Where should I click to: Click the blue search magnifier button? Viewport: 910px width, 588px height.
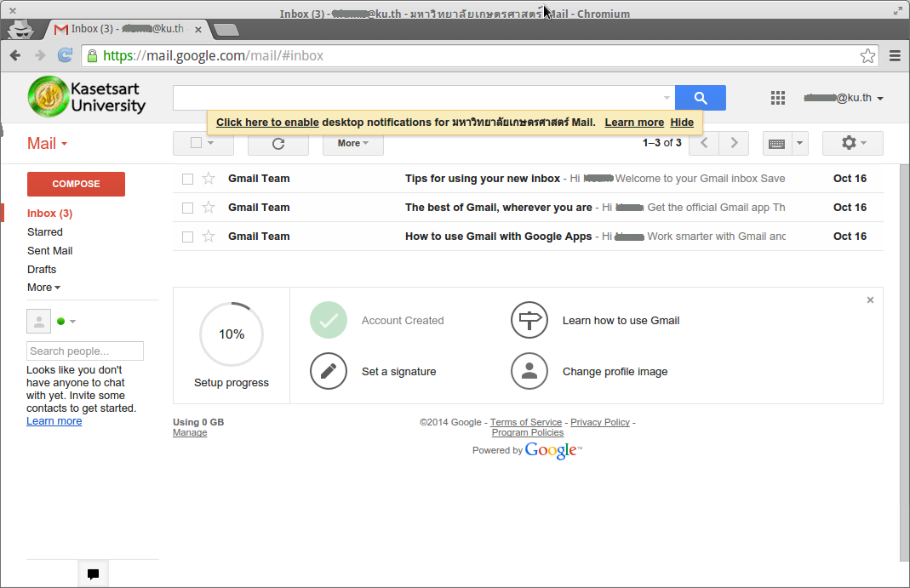coord(701,98)
